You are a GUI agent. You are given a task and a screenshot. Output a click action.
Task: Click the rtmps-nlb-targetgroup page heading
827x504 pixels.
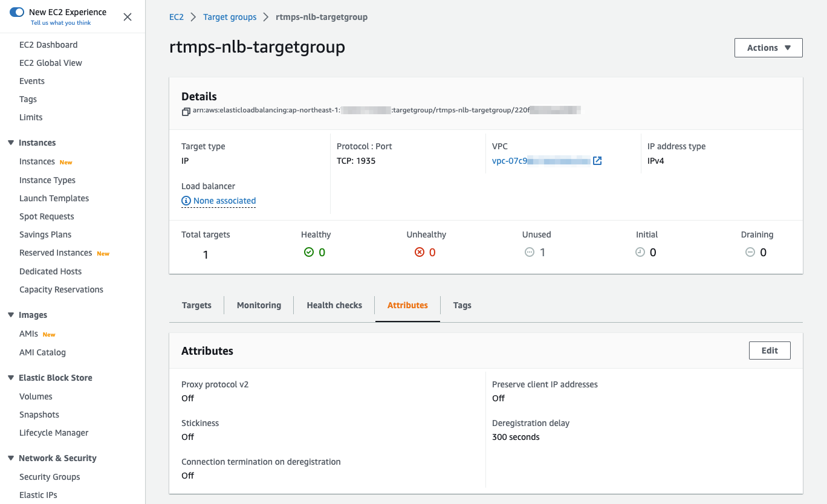257,47
